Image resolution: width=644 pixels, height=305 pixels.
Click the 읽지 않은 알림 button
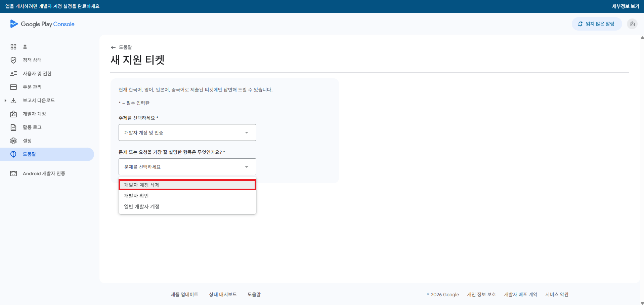tap(597, 24)
